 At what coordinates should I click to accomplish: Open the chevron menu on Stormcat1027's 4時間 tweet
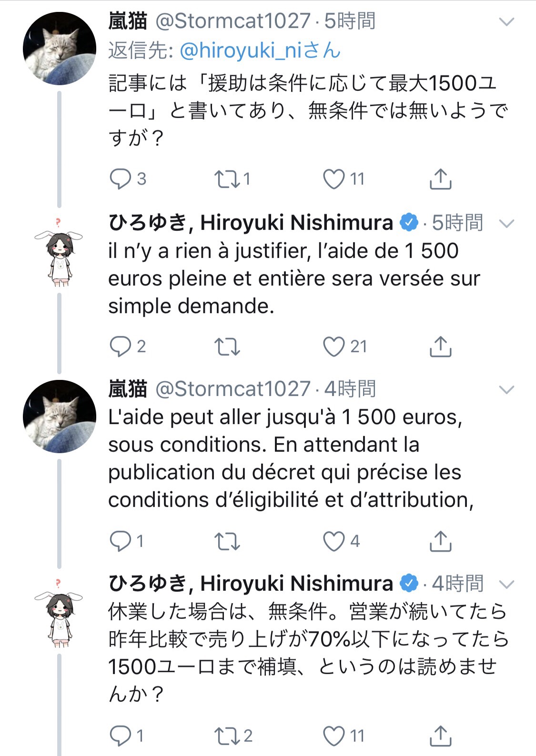pos(506,390)
